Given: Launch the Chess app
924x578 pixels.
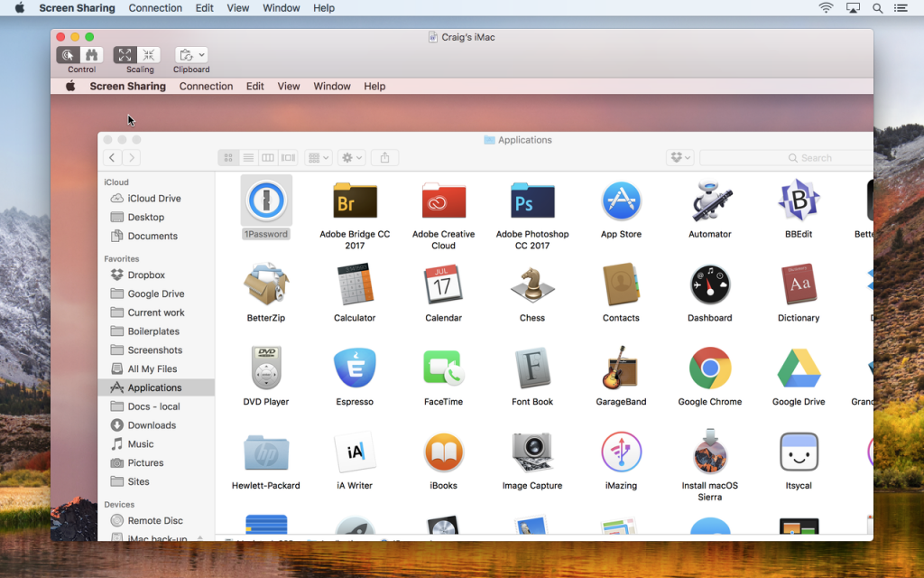Looking at the screenshot, I should [532, 284].
